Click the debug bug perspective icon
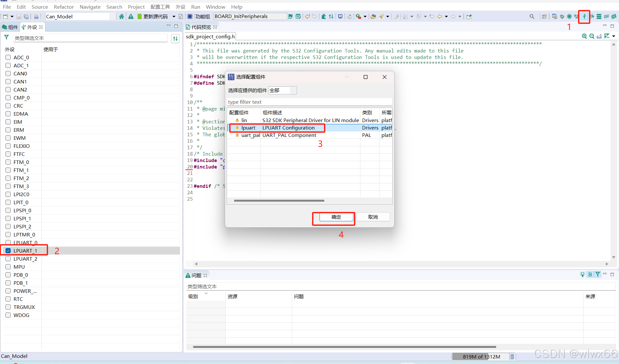The height and width of the screenshot is (364, 619). [x=562, y=16]
